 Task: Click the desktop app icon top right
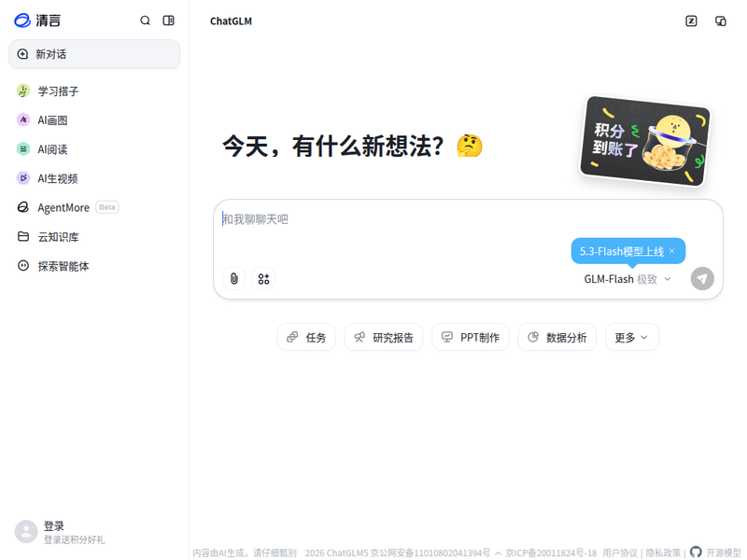[x=721, y=21]
